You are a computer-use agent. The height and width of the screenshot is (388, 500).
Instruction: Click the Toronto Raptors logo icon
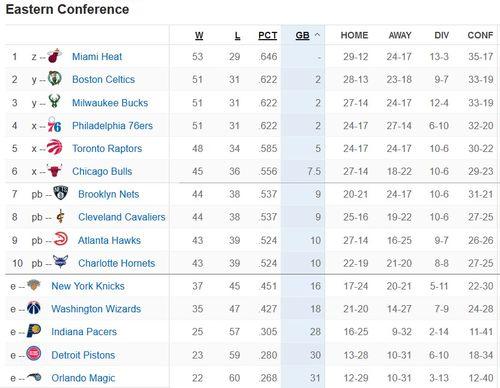(x=55, y=147)
